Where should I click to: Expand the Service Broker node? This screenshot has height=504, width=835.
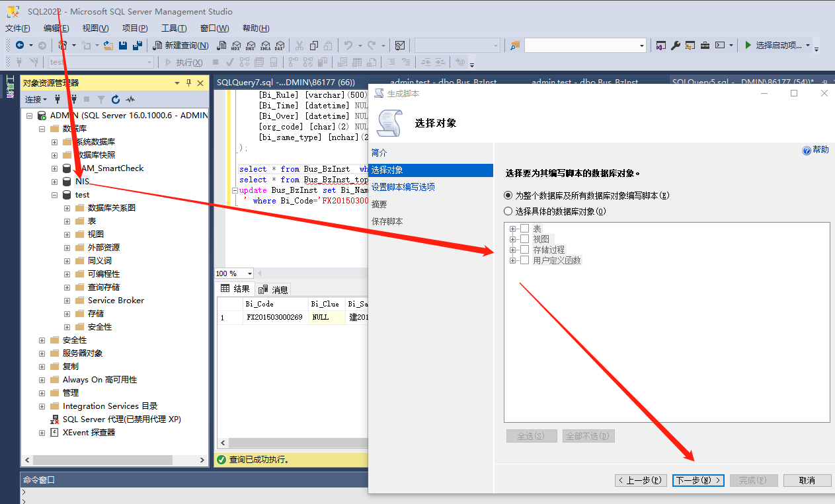[67, 301]
